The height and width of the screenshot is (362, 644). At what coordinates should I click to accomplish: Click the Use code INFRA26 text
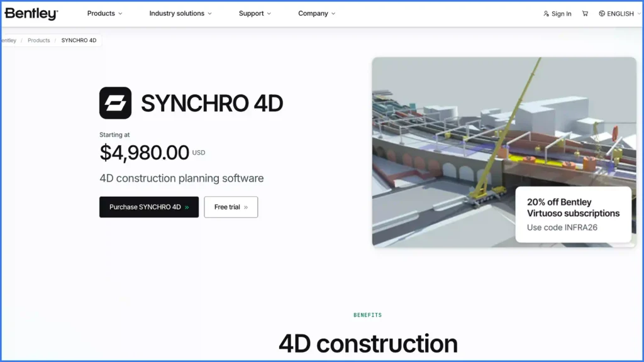562,228
